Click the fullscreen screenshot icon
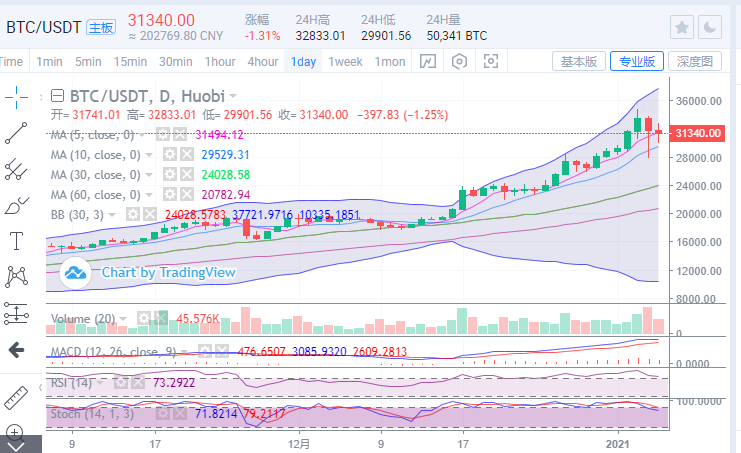 click(491, 61)
